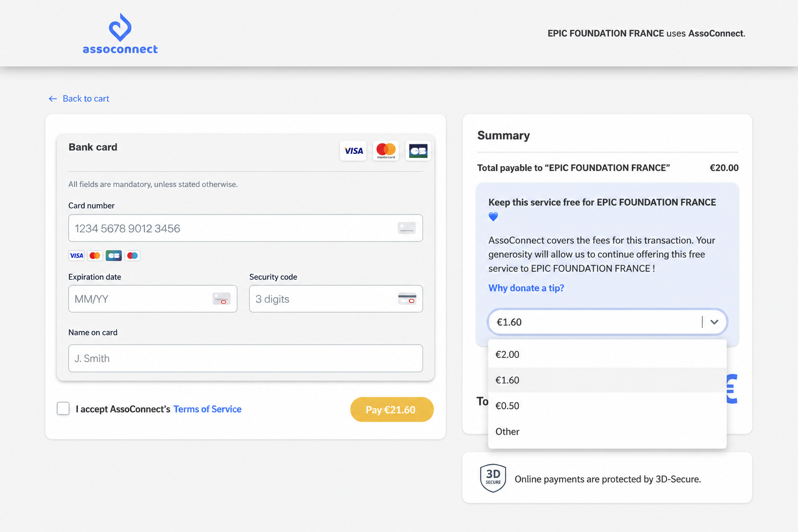Click the chevron arrow of tip dropdown

pos(714,322)
